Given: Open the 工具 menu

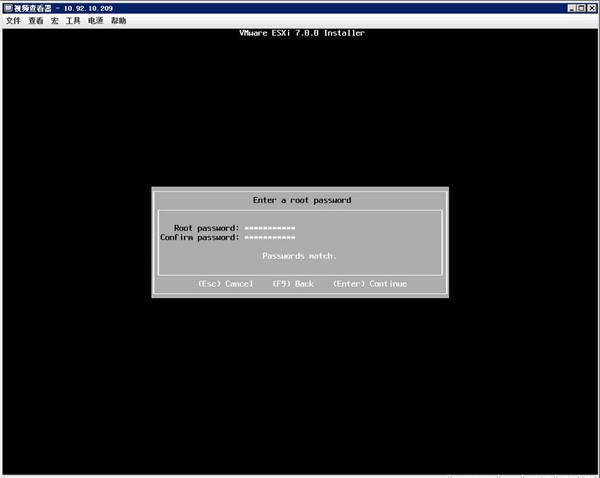Looking at the screenshot, I should [73, 21].
